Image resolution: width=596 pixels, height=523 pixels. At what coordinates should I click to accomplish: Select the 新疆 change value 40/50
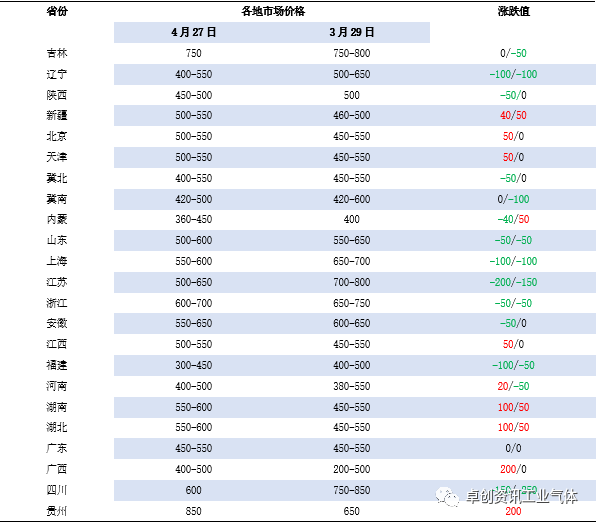(x=513, y=115)
